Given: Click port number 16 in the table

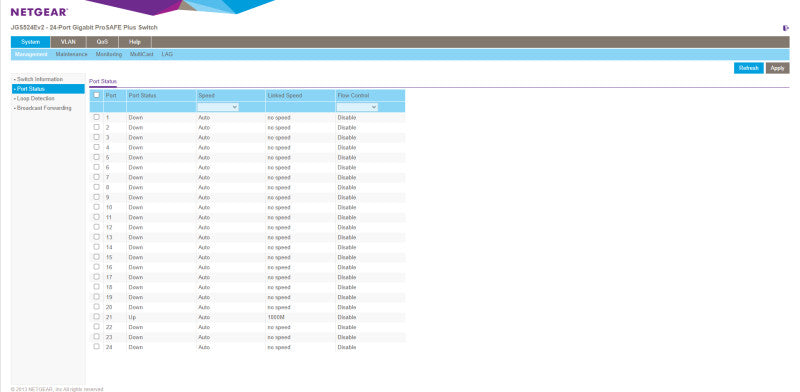Looking at the screenshot, I should [109, 267].
